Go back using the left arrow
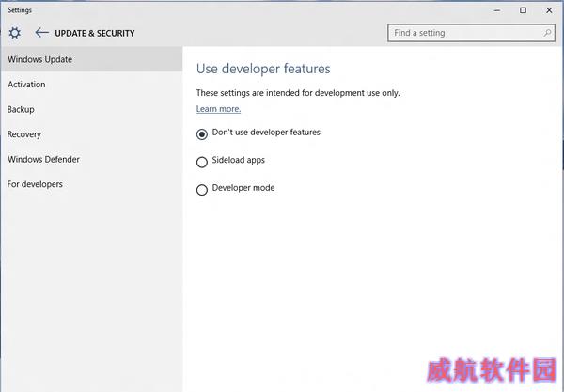 point(41,33)
